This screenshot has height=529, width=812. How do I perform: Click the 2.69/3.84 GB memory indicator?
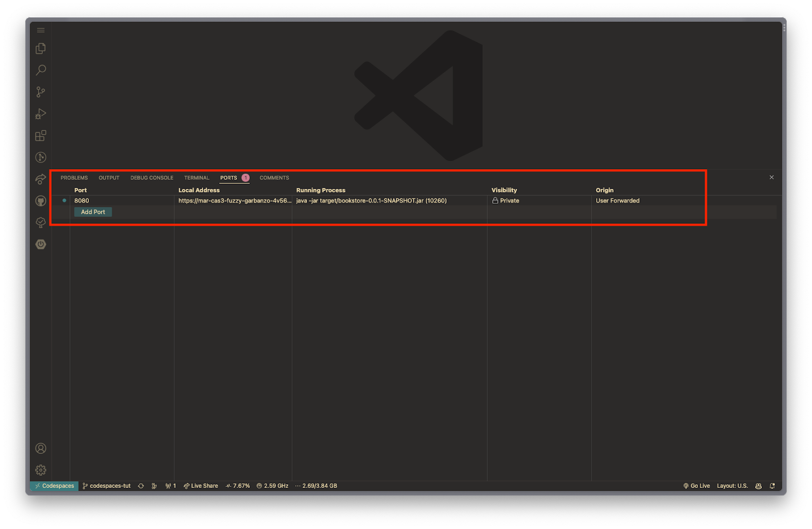pos(316,486)
